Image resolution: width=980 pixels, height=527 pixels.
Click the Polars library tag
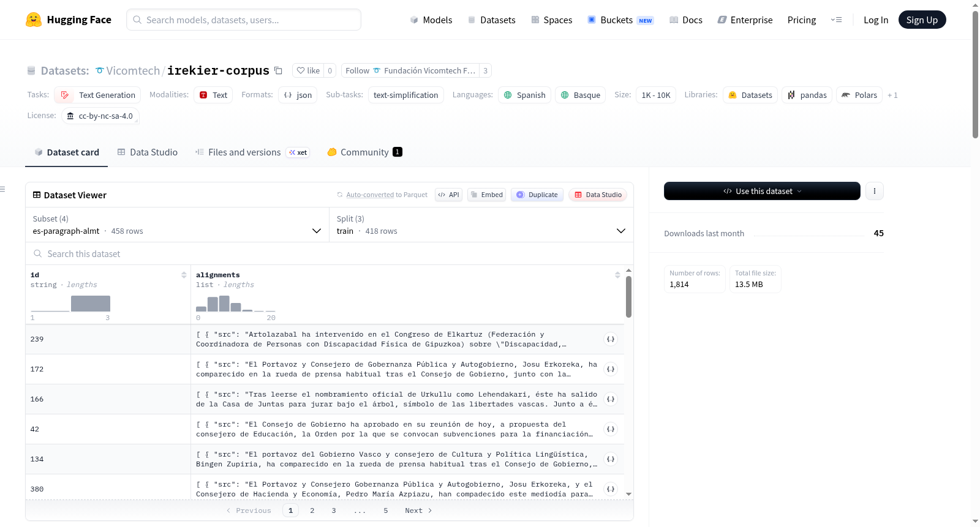(x=859, y=95)
